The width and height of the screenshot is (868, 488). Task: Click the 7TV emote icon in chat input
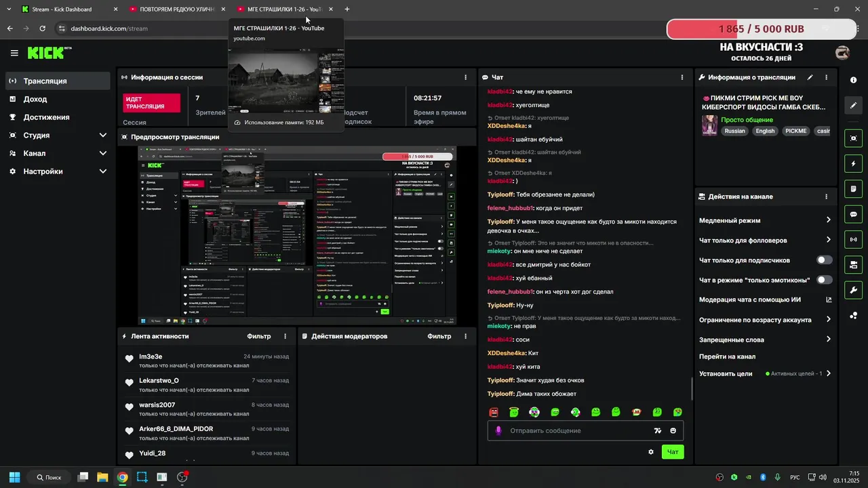point(656,430)
